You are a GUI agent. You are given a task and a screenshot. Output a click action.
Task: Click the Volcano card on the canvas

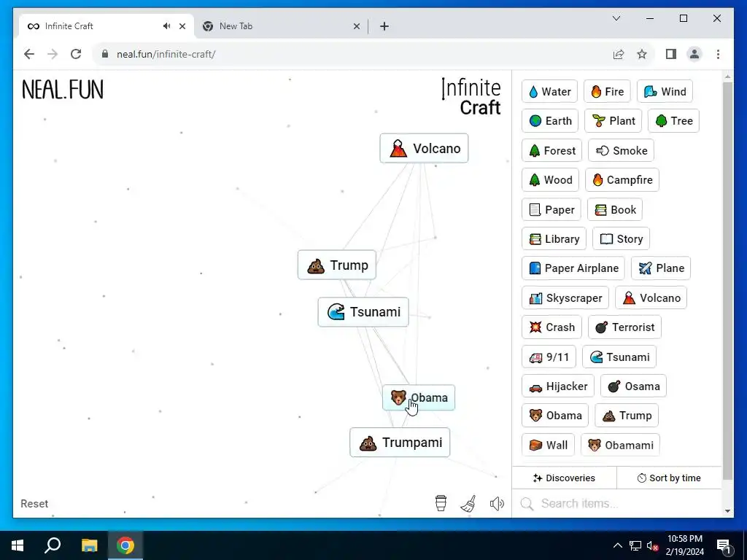coord(424,149)
